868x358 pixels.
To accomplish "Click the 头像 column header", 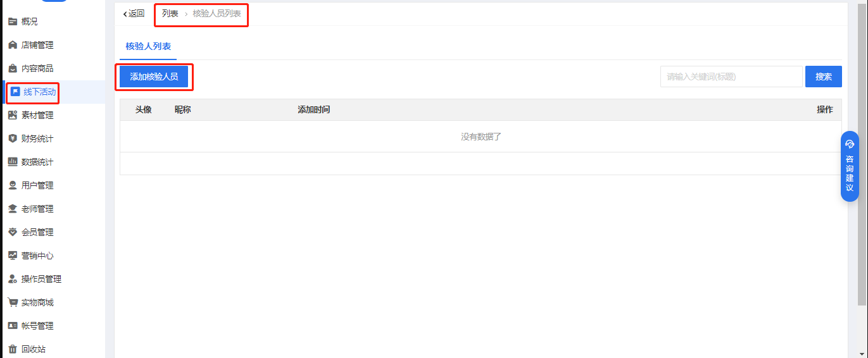I will pyautogui.click(x=144, y=109).
